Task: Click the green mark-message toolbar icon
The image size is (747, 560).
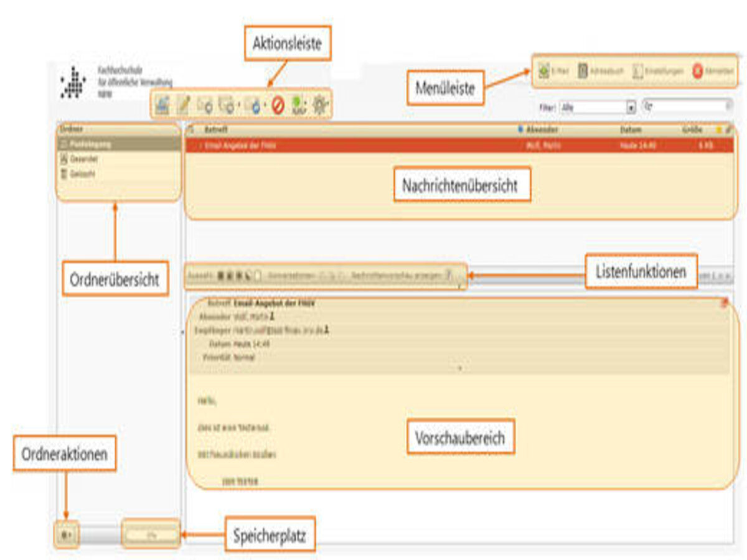Action: [299, 106]
